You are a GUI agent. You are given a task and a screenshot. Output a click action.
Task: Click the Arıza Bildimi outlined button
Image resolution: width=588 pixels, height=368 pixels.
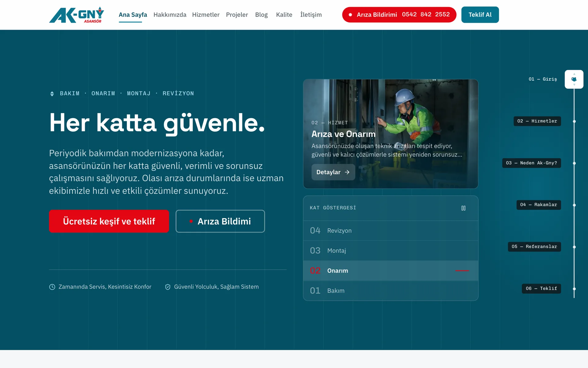220,221
